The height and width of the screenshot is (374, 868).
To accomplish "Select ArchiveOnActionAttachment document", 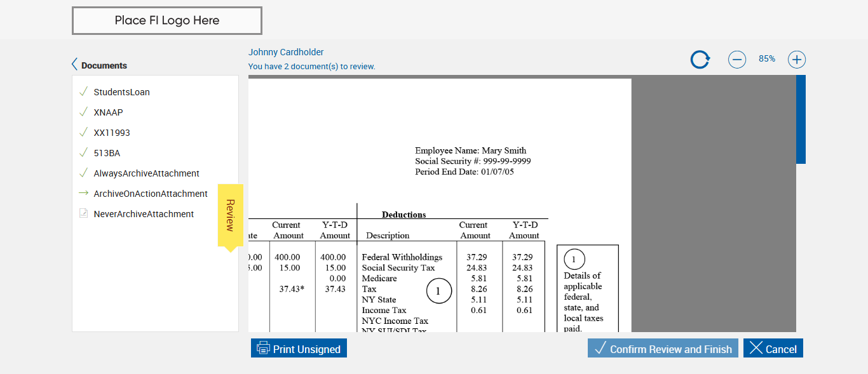I will (x=151, y=194).
